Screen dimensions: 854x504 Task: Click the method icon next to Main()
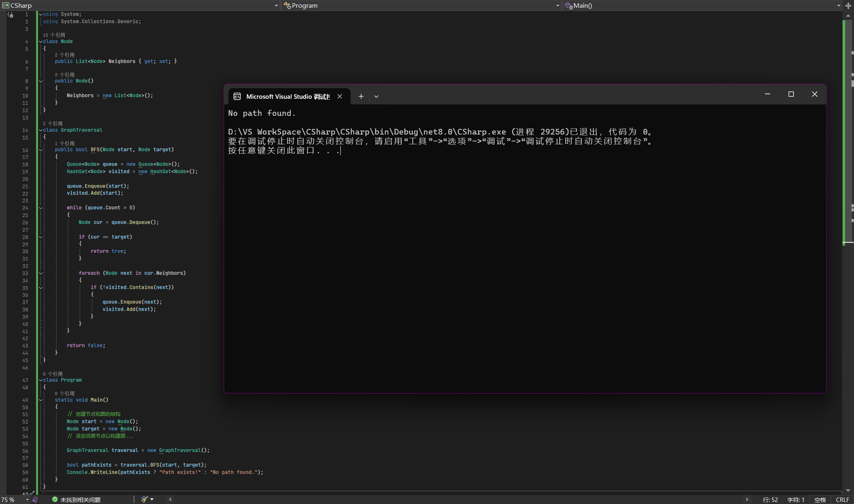click(569, 5)
